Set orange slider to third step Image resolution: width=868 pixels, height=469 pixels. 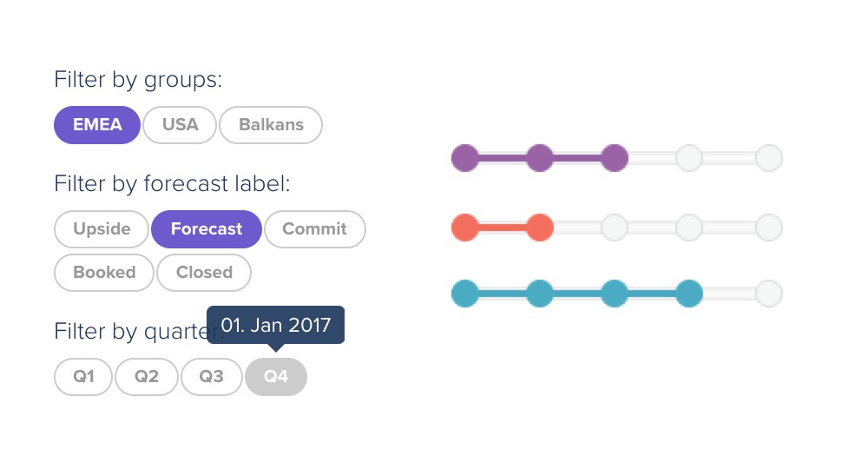click(615, 228)
